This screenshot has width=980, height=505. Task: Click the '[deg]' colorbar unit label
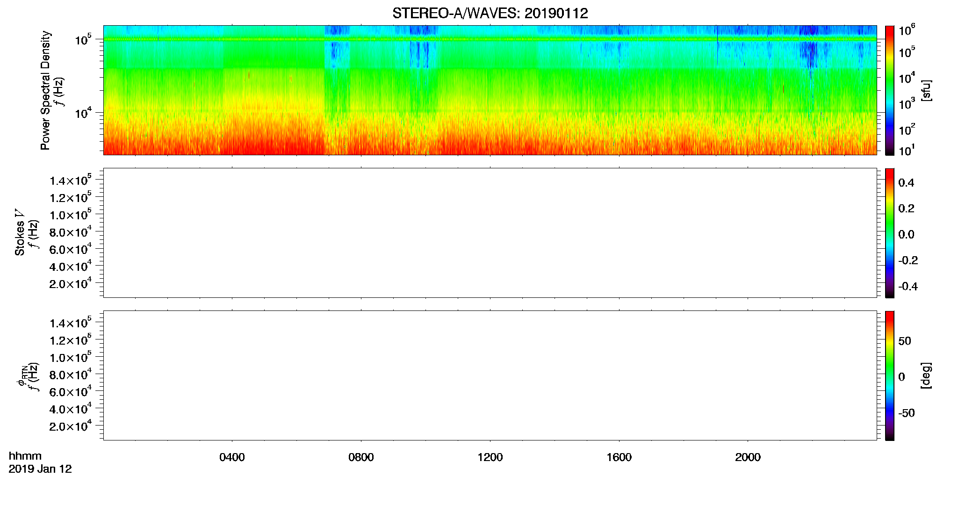point(926,375)
